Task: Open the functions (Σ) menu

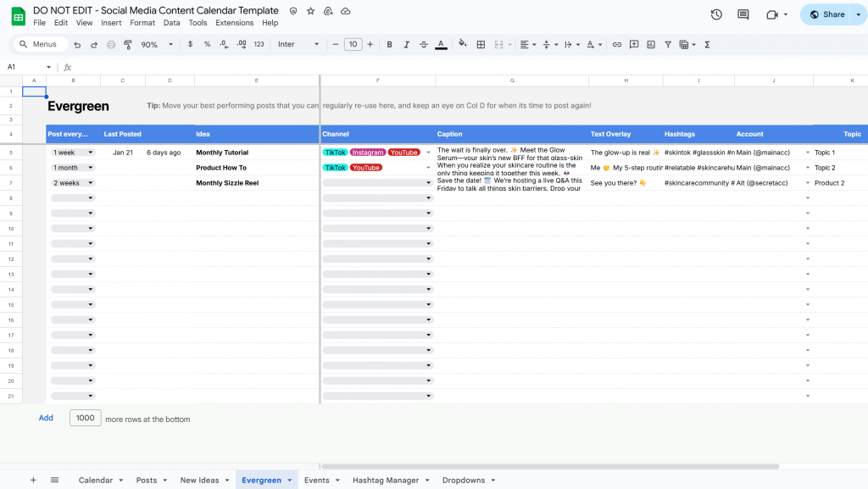Action: click(x=708, y=44)
